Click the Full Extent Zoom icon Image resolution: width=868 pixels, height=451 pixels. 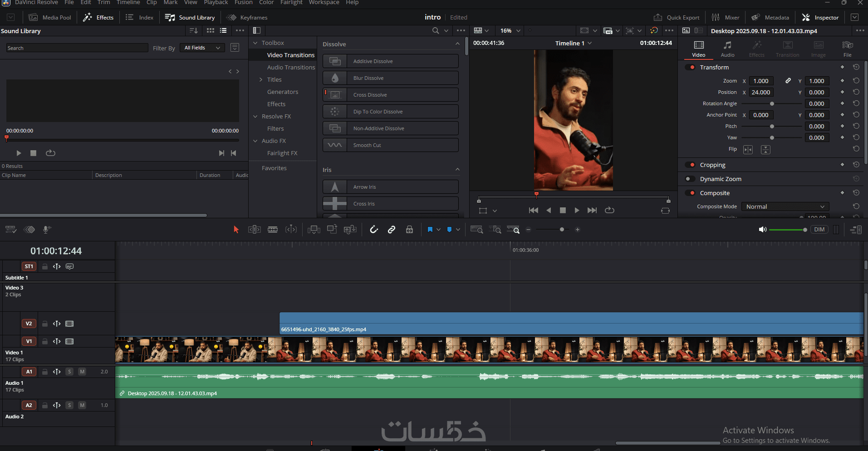476,230
